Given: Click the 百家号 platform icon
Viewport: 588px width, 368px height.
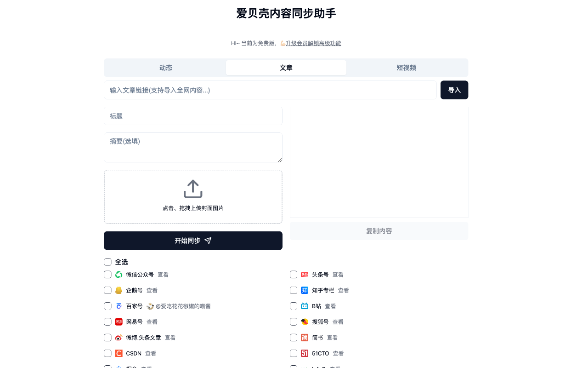Looking at the screenshot, I should pos(119,306).
